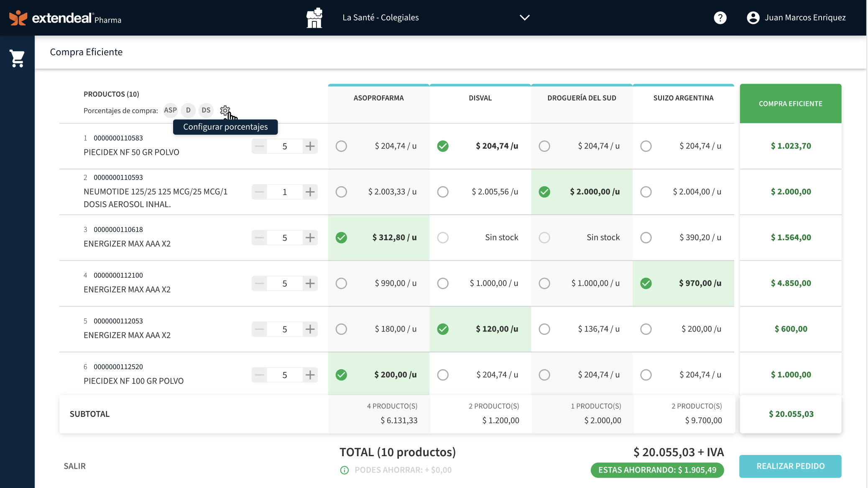Select Disval $2.005,56 for NEUMOTIDE
The image size is (868, 488).
443,192
